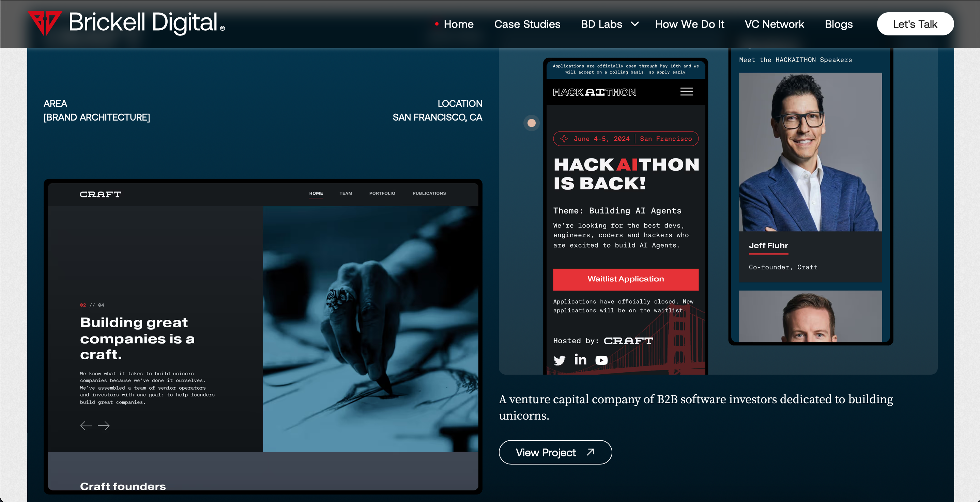This screenshot has width=980, height=502.
Task: Click the Let's Talk button
Action: tap(915, 24)
